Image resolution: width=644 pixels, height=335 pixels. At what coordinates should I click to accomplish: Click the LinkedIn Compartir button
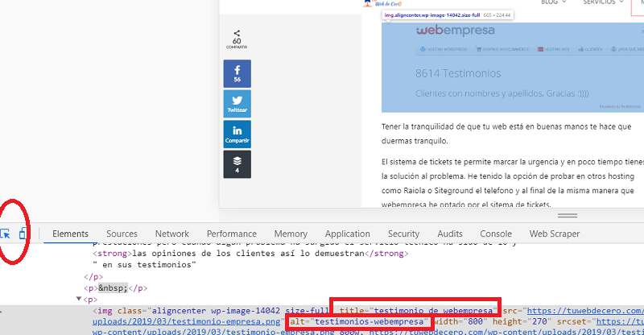pyautogui.click(x=237, y=134)
